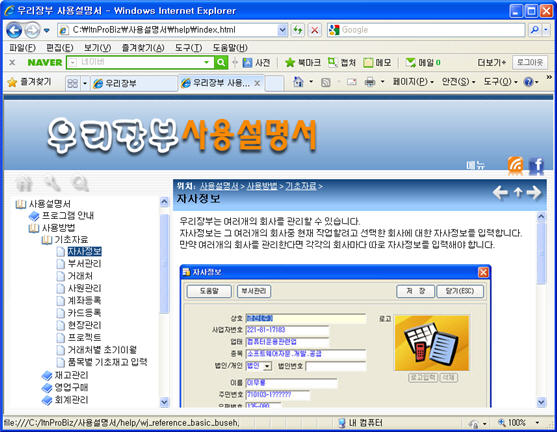Click the 기초자료 breadcrumb link

(x=301, y=186)
